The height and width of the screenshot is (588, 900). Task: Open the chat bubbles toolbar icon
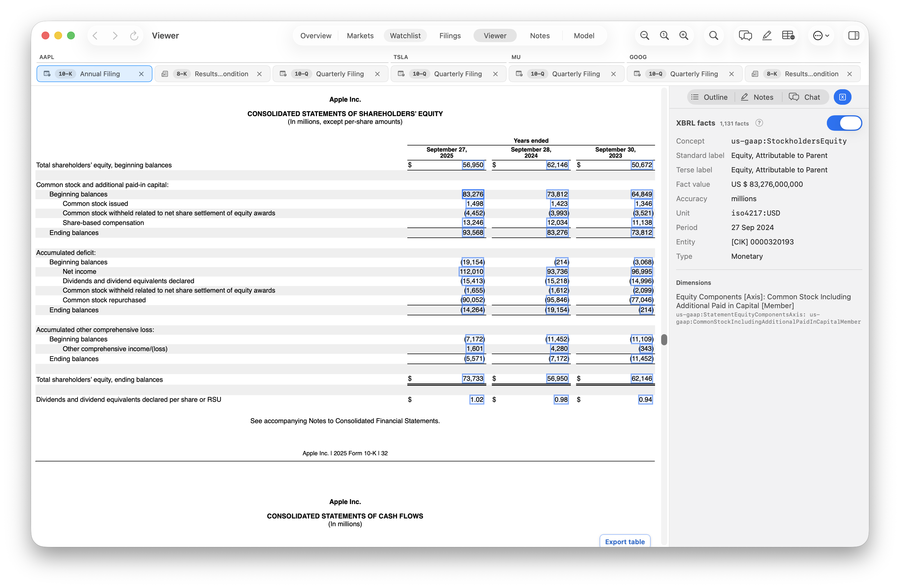[745, 35]
